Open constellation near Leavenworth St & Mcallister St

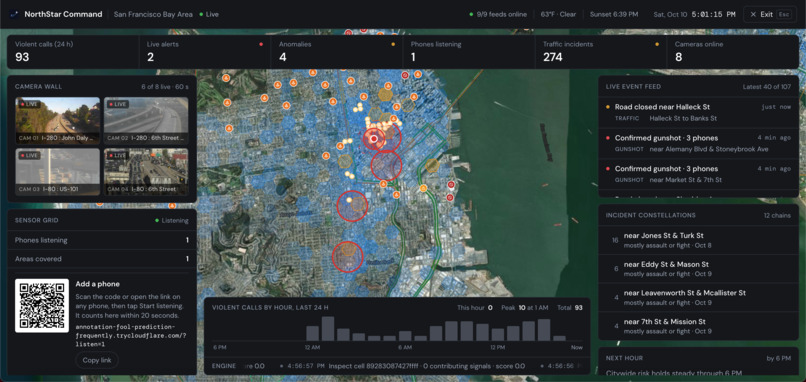point(699,297)
